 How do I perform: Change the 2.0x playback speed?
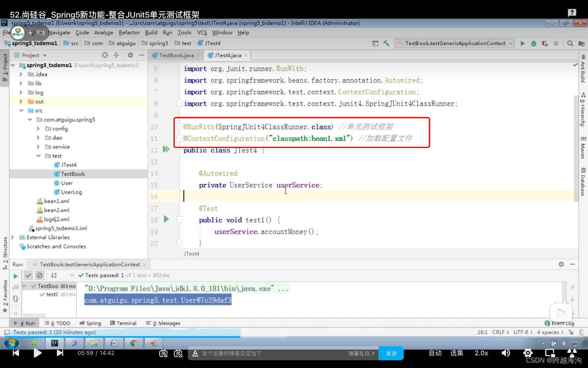[x=481, y=353]
